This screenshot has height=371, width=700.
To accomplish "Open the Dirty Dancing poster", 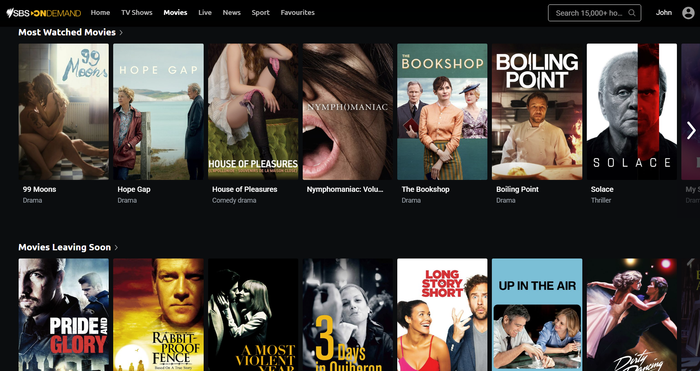I will point(632,315).
